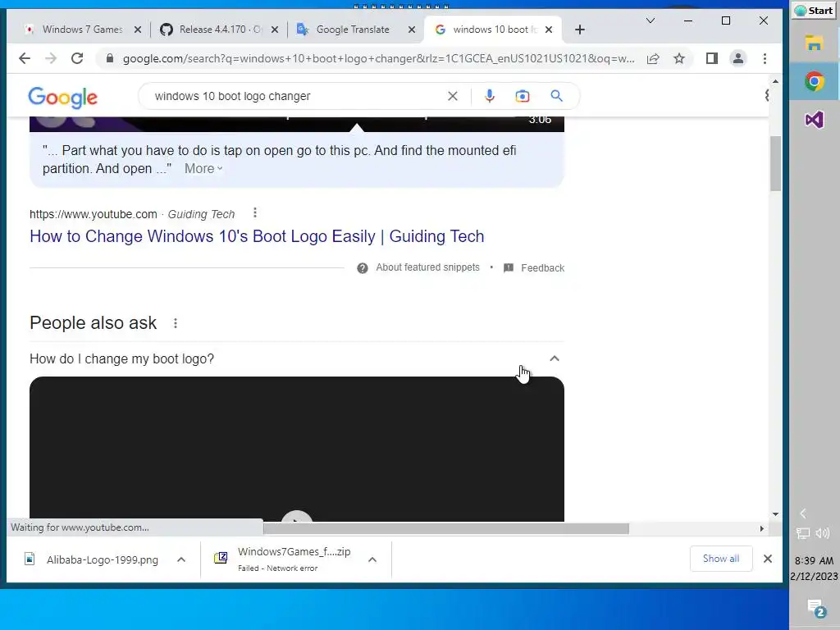Screen dimensions: 840x630
Task: Go back to the previous page
Action: click(25, 58)
